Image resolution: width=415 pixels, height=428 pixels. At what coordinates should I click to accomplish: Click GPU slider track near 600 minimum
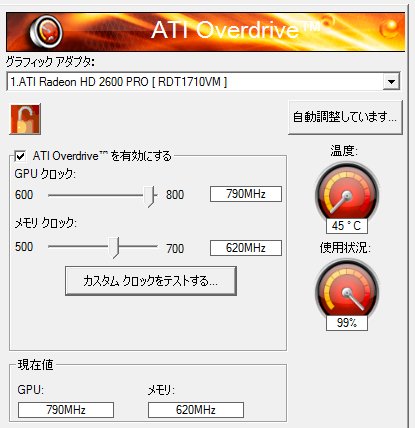tap(53, 195)
